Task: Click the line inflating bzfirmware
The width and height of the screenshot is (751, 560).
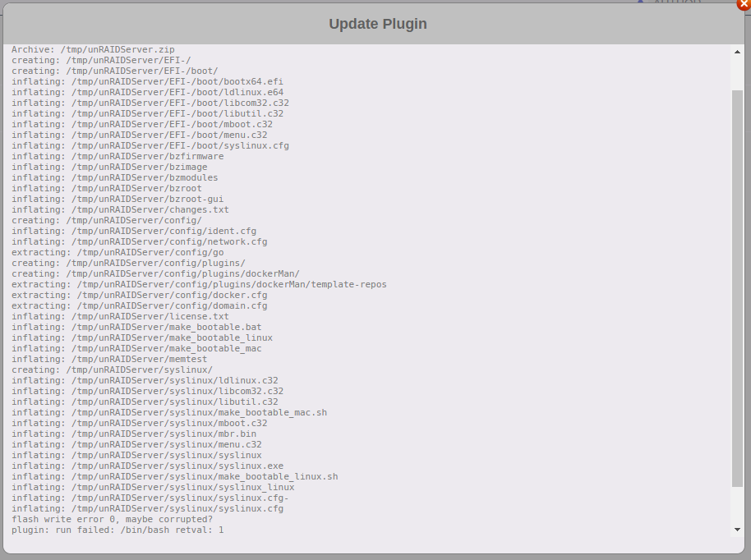Action: pos(117,156)
